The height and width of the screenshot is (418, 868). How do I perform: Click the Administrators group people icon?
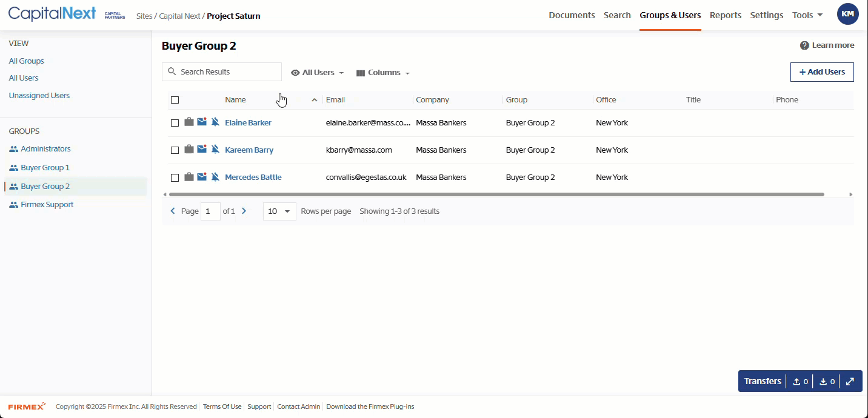13,149
